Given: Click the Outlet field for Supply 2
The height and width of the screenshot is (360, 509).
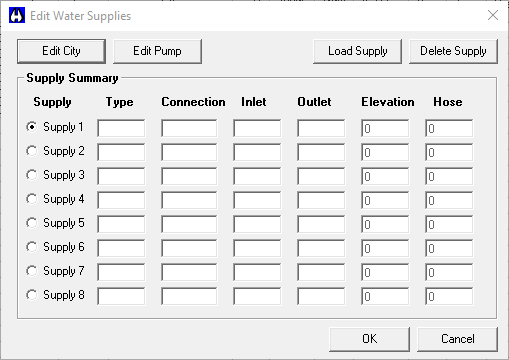Looking at the screenshot, I should 321,152.
